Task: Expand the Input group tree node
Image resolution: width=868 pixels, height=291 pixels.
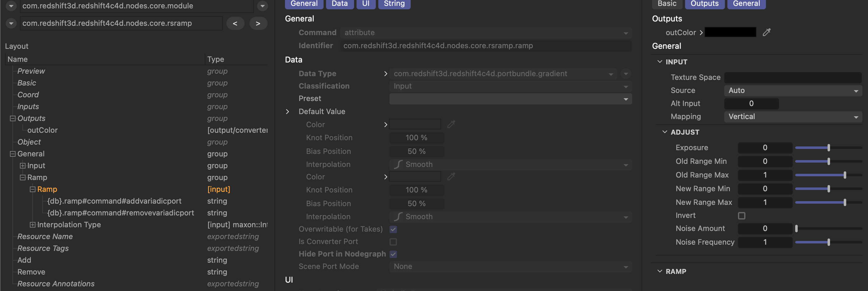Action: click(x=23, y=165)
